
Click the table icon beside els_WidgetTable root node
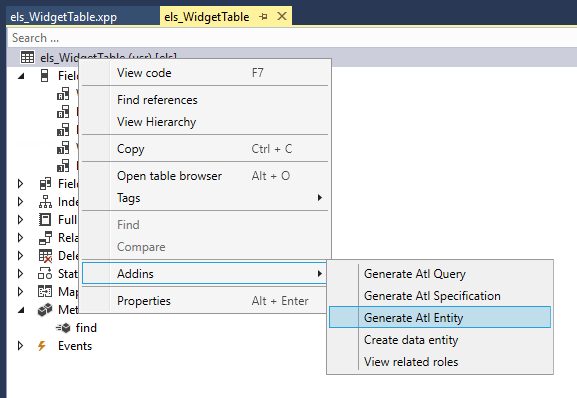click(x=28, y=57)
